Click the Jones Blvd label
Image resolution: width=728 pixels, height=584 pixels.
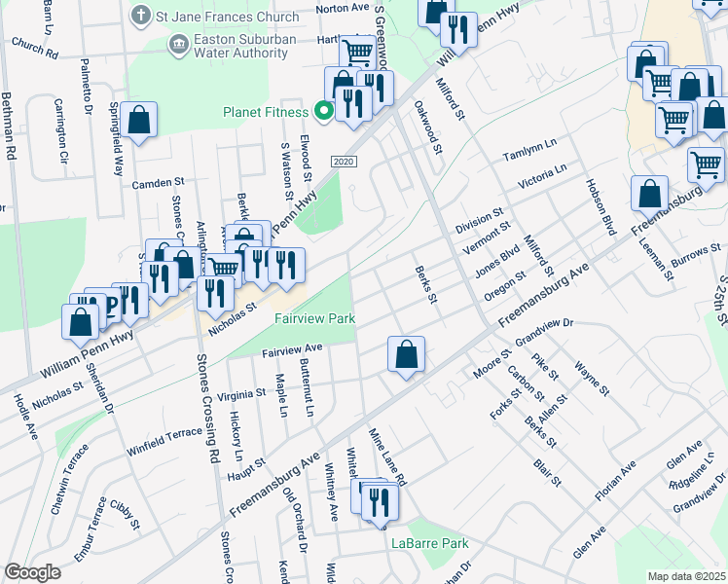(497, 262)
